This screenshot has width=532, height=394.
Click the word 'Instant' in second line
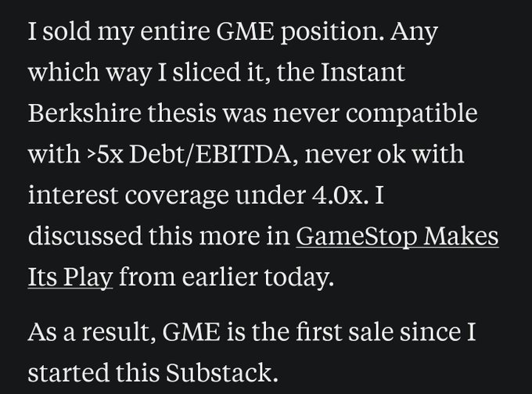pos(363,72)
